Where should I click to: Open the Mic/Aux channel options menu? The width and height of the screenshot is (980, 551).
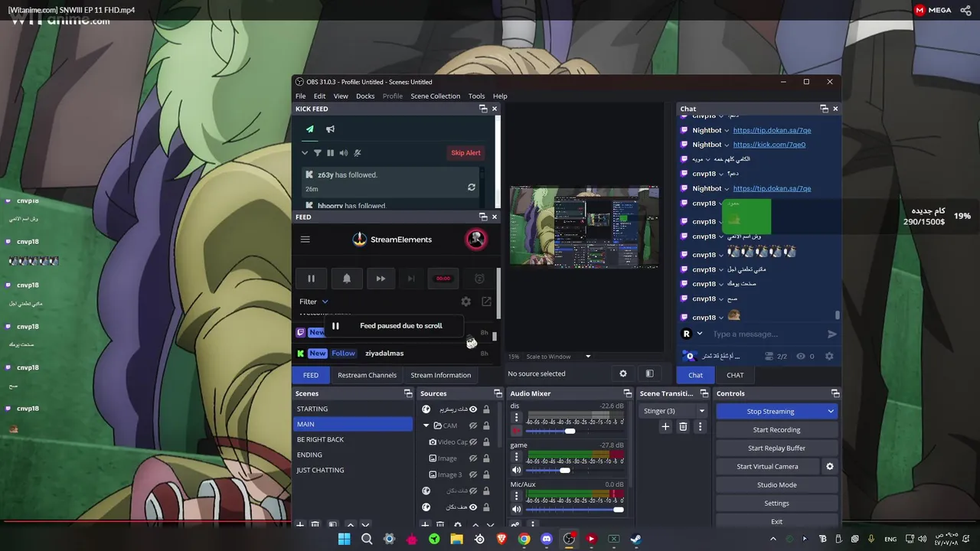tap(516, 496)
